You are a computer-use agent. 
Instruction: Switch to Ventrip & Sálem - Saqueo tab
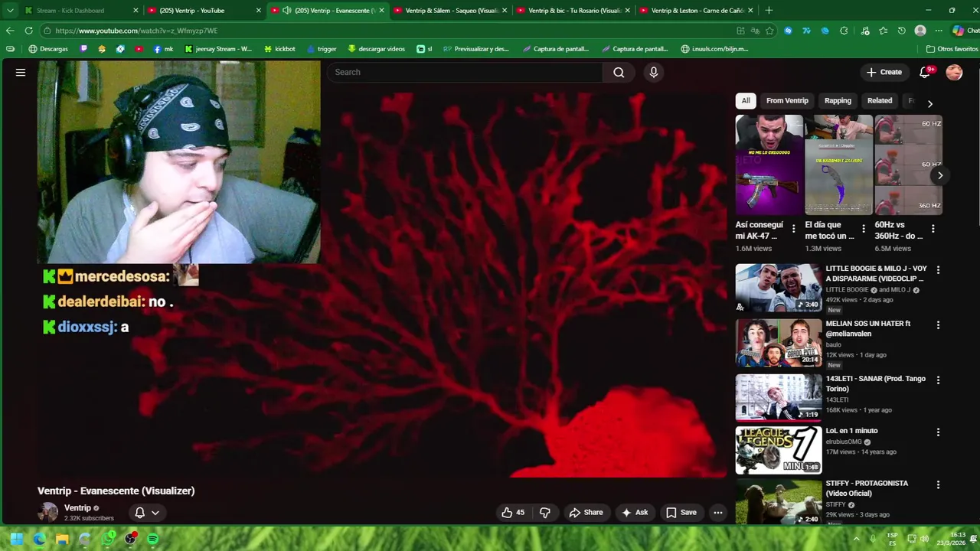(452, 10)
